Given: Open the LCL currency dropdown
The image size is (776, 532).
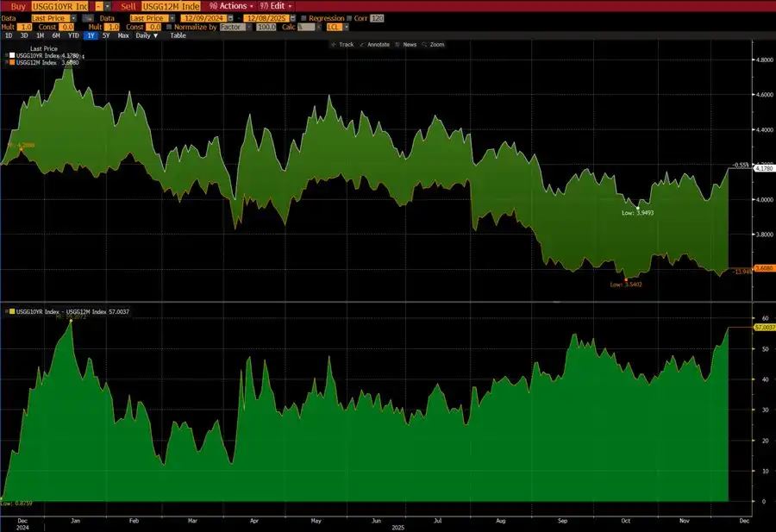Looking at the screenshot, I should click(337, 28).
